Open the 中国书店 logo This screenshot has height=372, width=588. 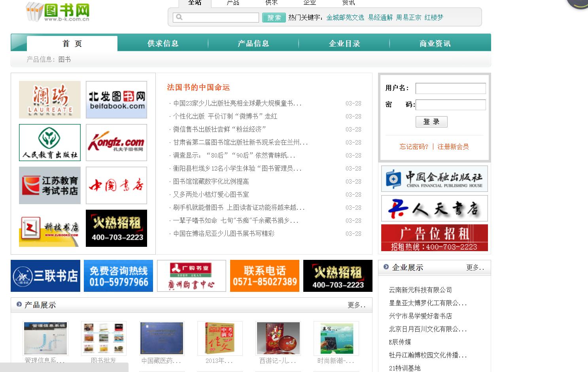pos(116,185)
